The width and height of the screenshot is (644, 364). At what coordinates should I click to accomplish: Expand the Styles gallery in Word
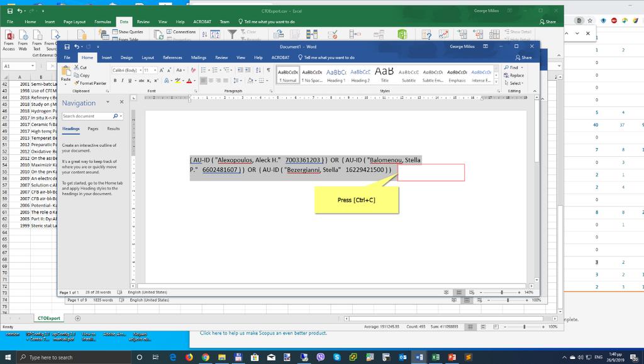[x=496, y=82]
